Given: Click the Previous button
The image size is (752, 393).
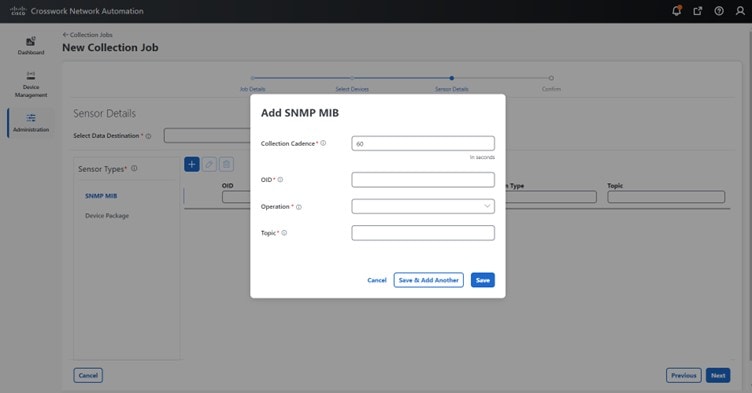Looking at the screenshot, I should [683, 375].
